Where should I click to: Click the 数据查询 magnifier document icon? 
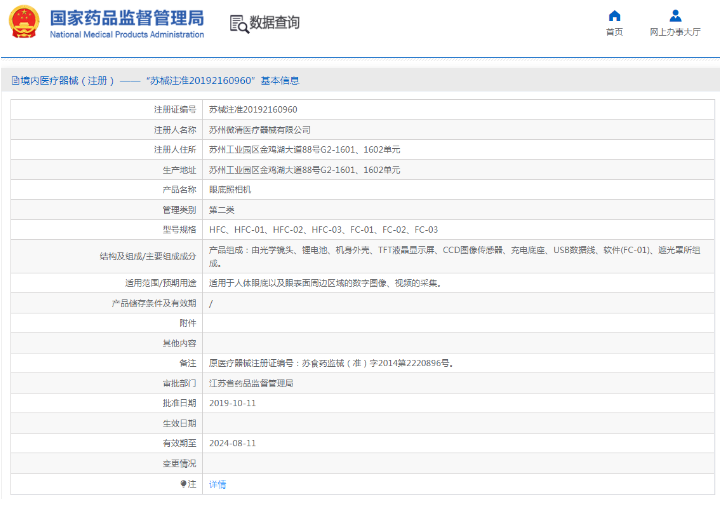[x=238, y=24]
